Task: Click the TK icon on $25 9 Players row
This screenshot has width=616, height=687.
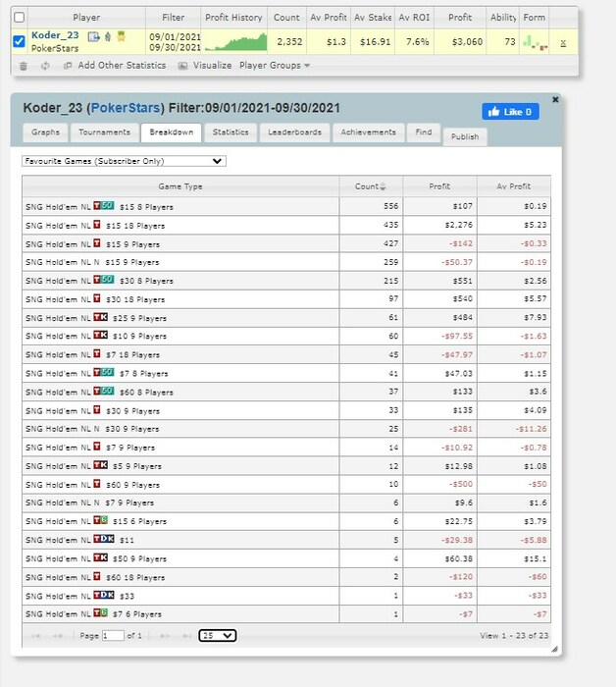Action: pyautogui.click(x=100, y=317)
